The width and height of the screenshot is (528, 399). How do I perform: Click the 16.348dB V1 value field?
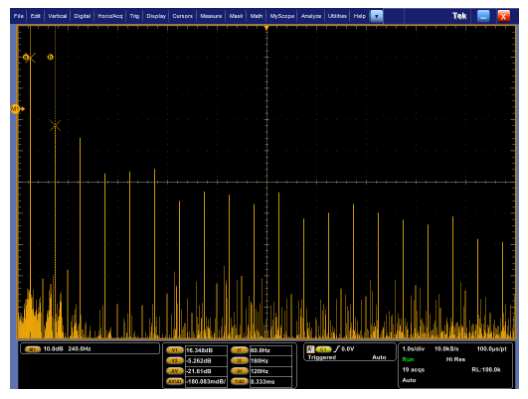point(206,350)
